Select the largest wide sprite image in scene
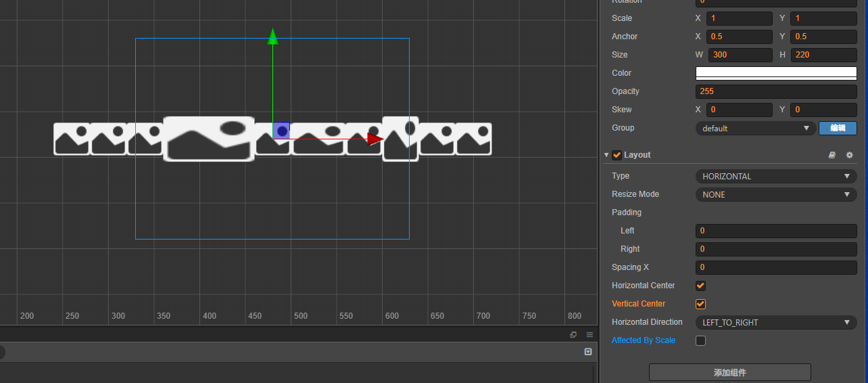Image resolution: width=868 pixels, height=383 pixels. (x=209, y=139)
